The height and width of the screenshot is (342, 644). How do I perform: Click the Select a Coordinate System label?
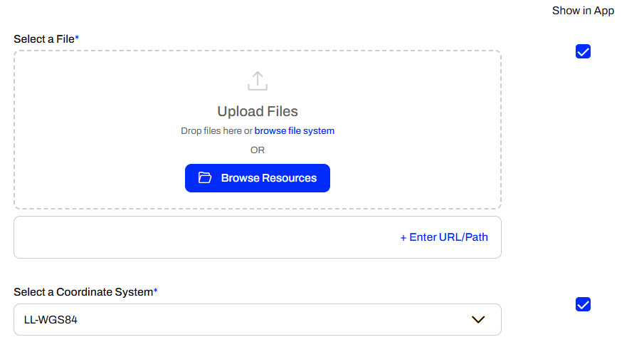tap(83, 292)
